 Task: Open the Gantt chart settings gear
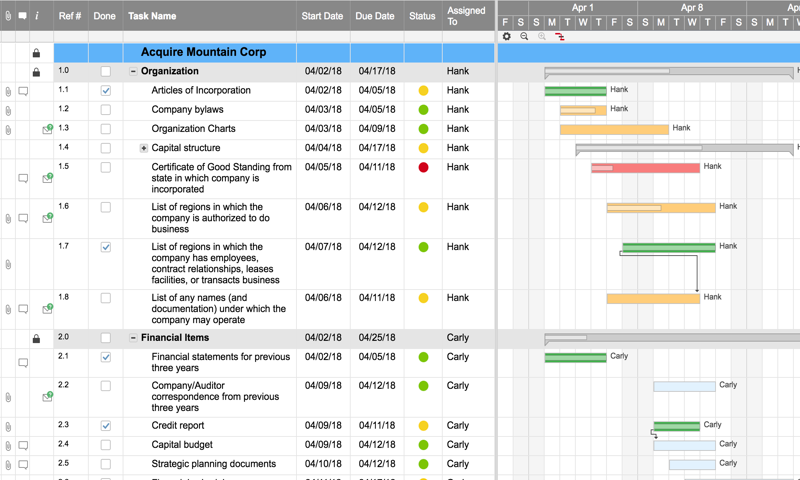pyautogui.click(x=507, y=37)
